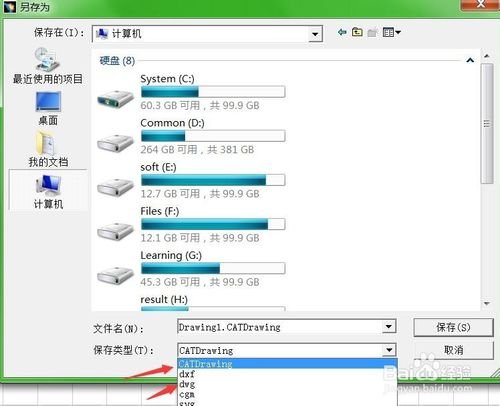Click the '60.3 GB 可用' text of drive C
The height and width of the screenshot is (406, 500).
(170, 105)
